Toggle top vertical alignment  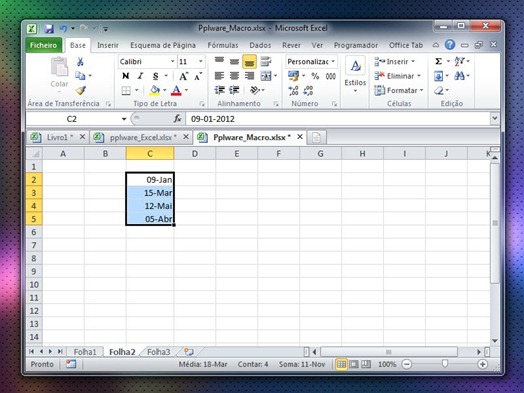pyautogui.click(x=219, y=61)
